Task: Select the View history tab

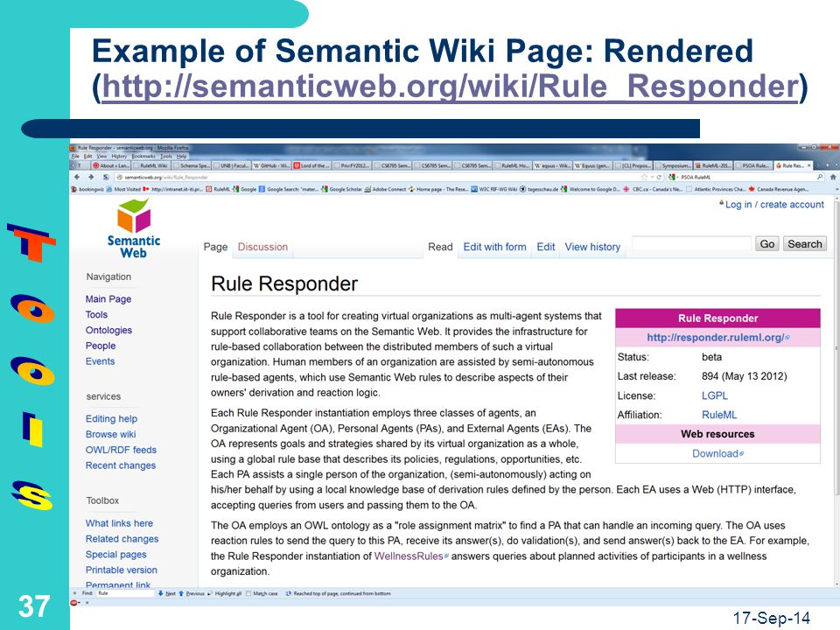Action: (592, 247)
